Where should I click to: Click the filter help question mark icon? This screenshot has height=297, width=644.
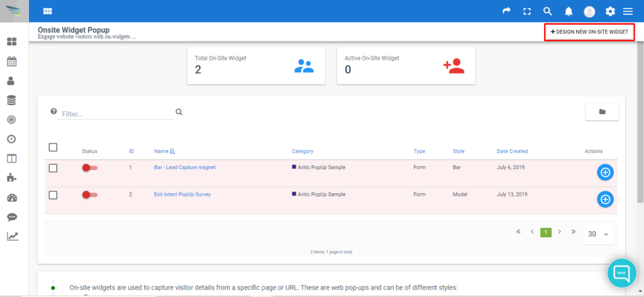tap(53, 111)
